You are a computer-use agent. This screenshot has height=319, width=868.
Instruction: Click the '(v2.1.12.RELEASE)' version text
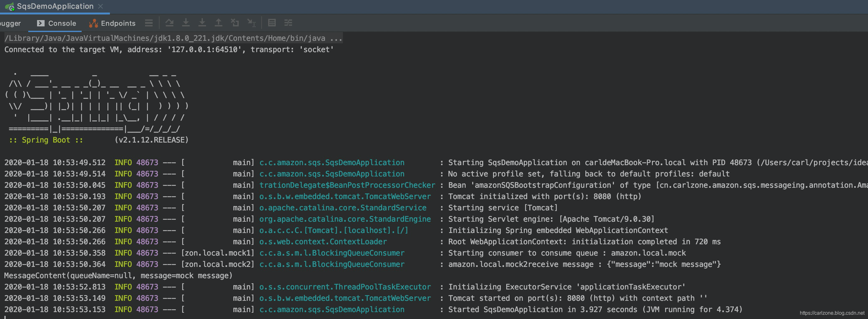point(152,140)
